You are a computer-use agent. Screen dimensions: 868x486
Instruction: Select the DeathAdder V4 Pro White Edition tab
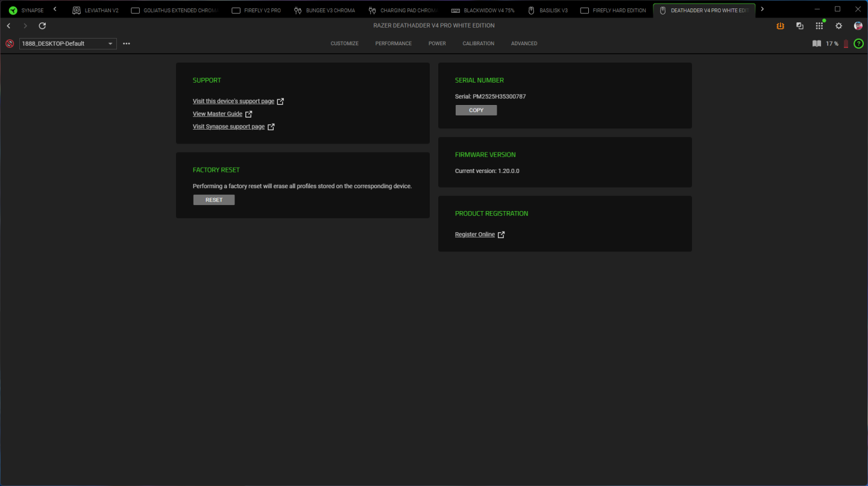pyautogui.click(x=704, y=10)
